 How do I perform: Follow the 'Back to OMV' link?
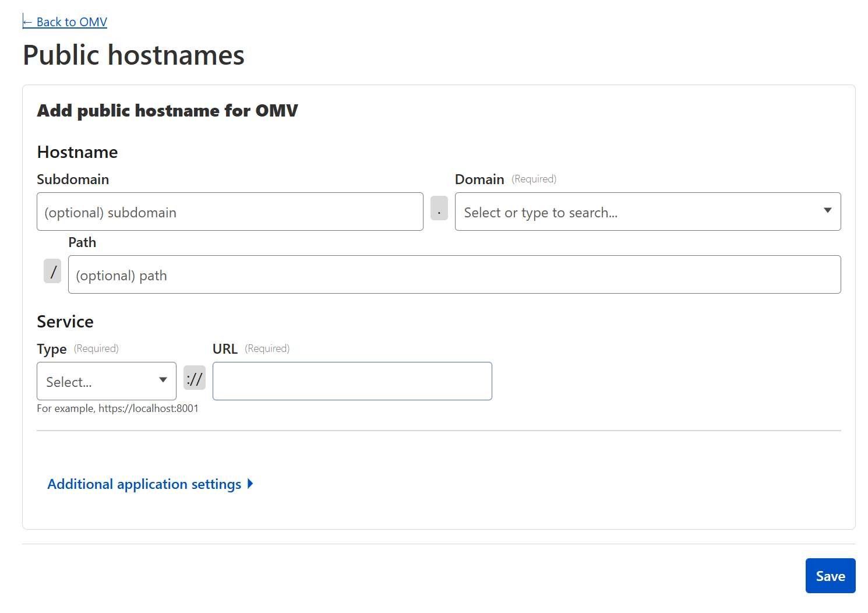point(65,22)
